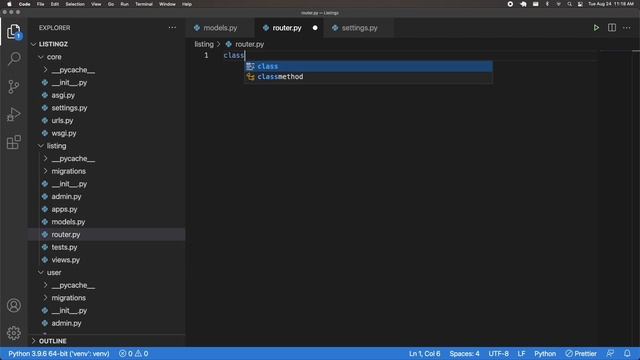Image resolution: width=640 pixels, height=360 pixels.
Task: Click router.py in the breadcrumb
Action: [249, 44]
